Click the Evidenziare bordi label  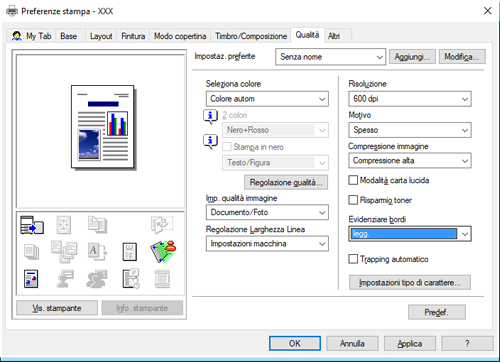point(377,219)
